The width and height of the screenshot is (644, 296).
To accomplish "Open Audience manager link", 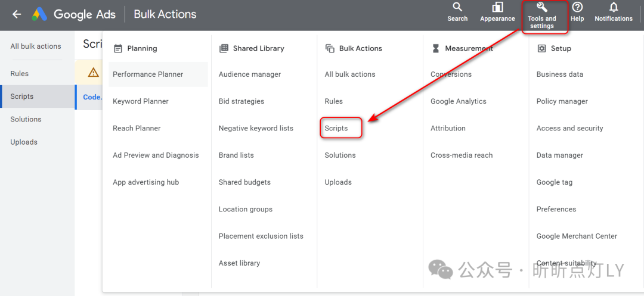I will [x=250, y=74].
